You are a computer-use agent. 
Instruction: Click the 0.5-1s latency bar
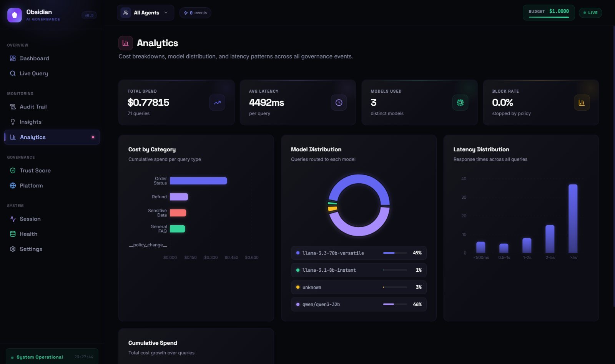[x=504, y=248]
